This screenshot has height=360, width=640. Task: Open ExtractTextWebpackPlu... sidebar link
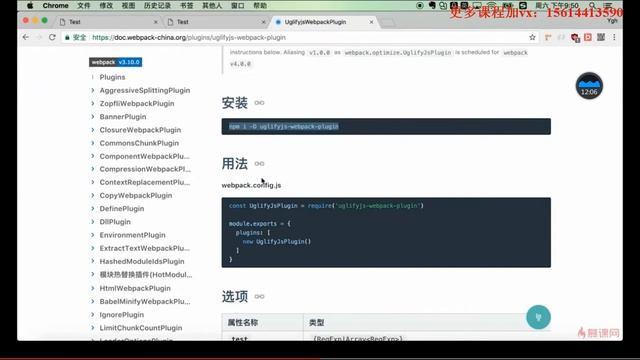144,248
